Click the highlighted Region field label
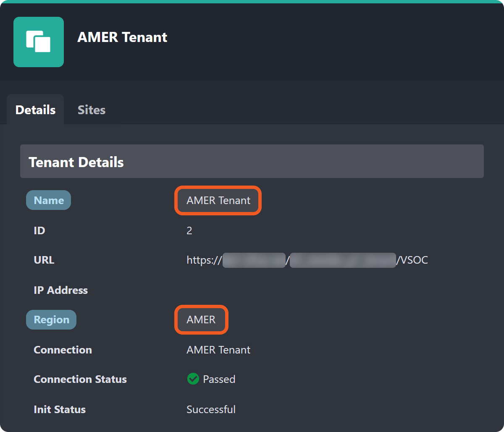 pos(51,319)
